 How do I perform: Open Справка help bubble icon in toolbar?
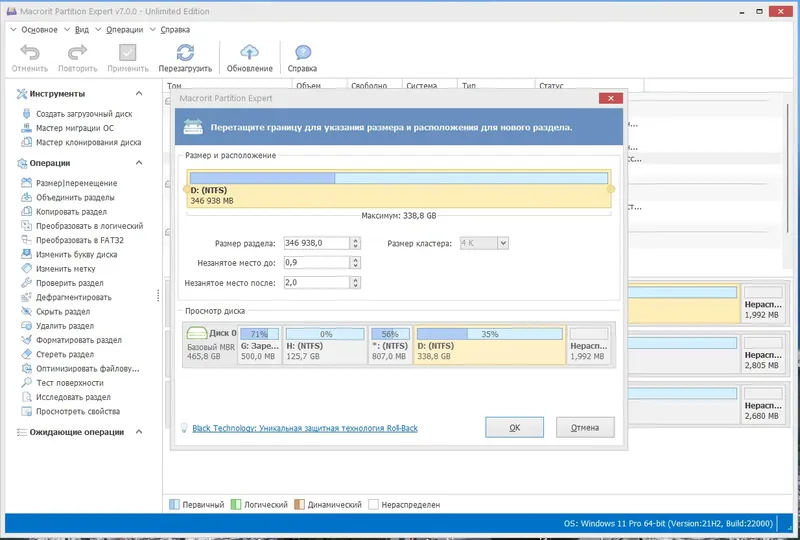(303, 52)
